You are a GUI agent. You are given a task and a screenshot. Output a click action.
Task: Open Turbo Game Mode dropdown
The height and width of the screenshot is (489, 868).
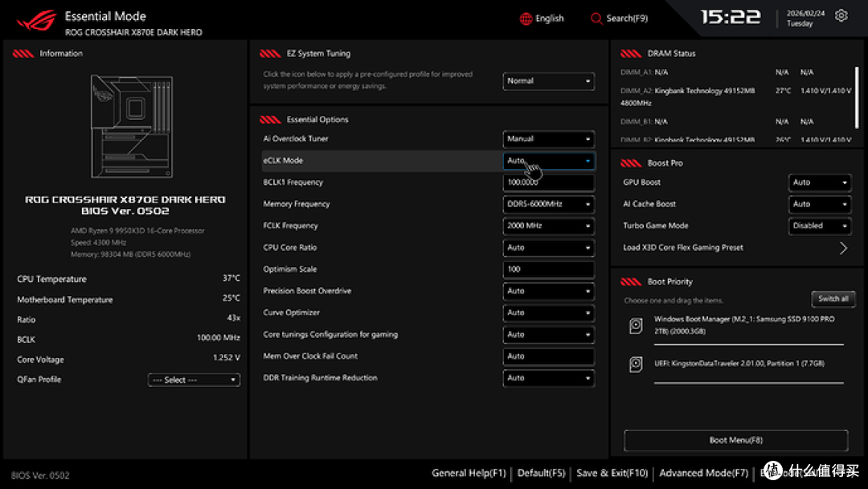(820, 226)
